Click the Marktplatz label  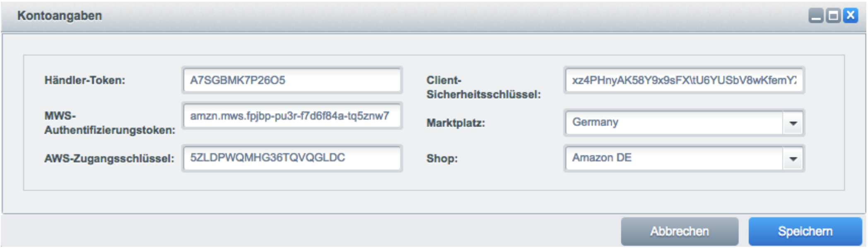point(456,123)
